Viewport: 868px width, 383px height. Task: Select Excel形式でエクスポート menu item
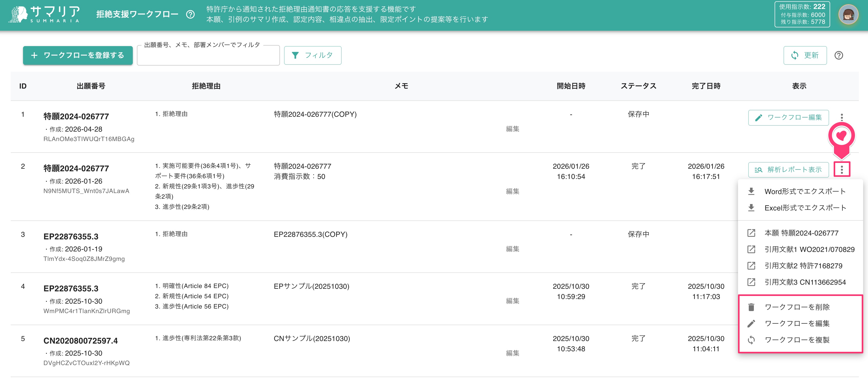[x=800, y=208]
